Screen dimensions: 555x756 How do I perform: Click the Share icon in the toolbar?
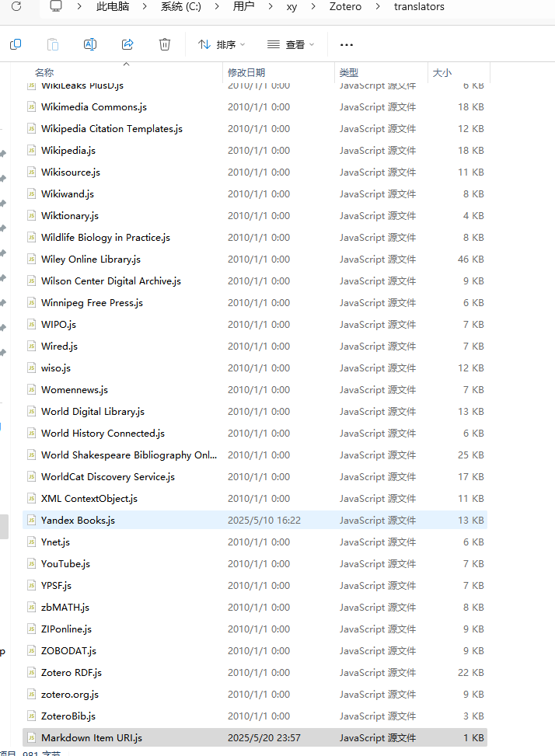(127, 44)
